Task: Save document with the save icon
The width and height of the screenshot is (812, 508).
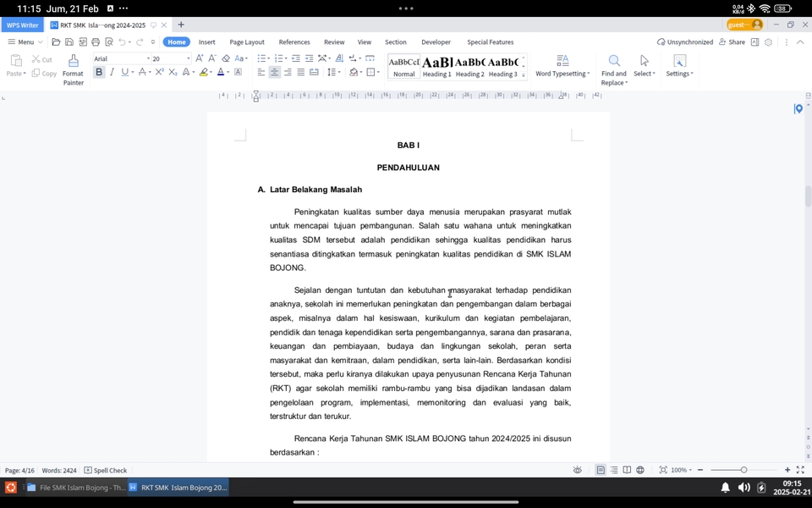Action: tap(69, 42)
